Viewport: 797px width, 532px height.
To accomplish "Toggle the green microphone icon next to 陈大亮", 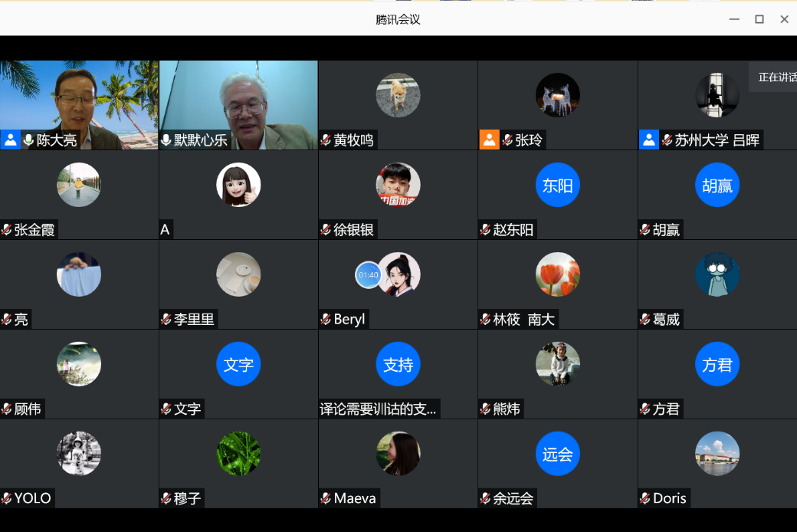I will tap(29, 140).
